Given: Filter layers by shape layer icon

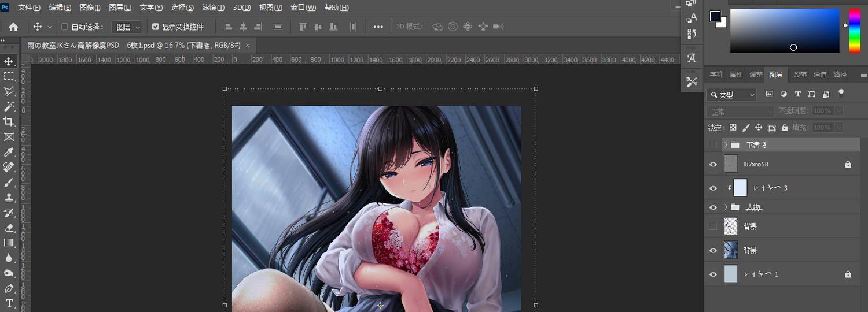Looking at the screenshot, I should pos(811,94).
